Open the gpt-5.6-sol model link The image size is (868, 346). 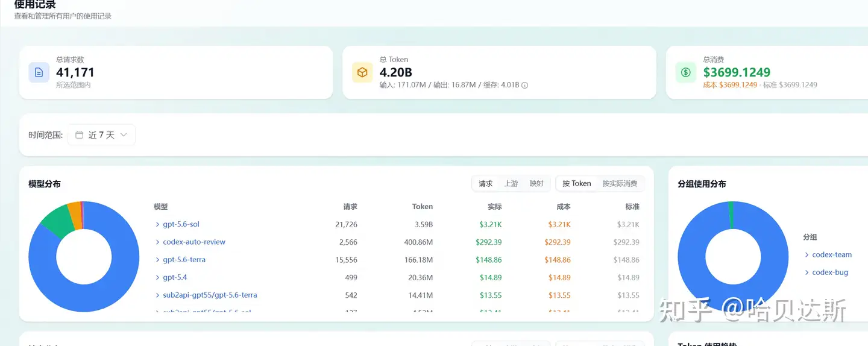[x=181, y=224]
